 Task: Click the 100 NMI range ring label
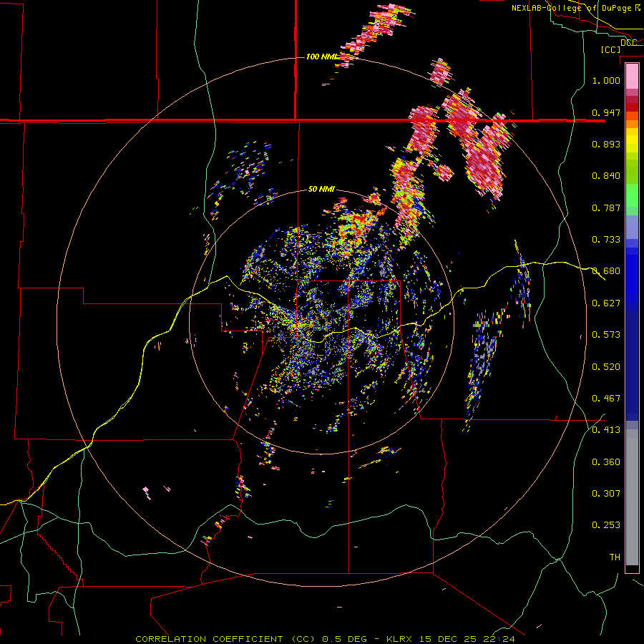click(x=321, y=57)
